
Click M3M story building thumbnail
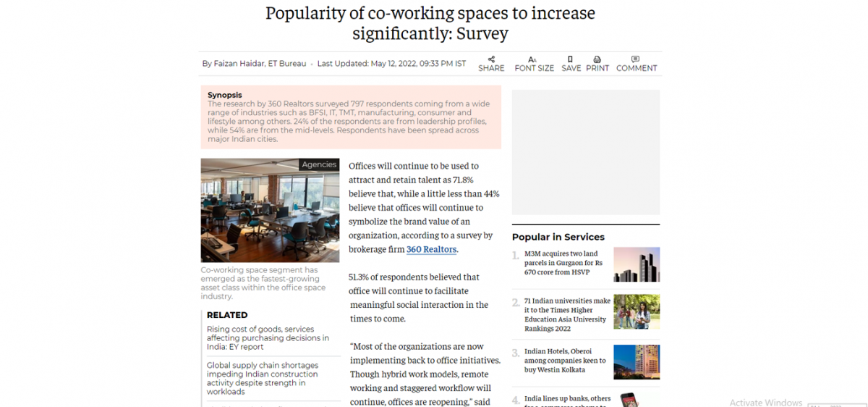637,264
